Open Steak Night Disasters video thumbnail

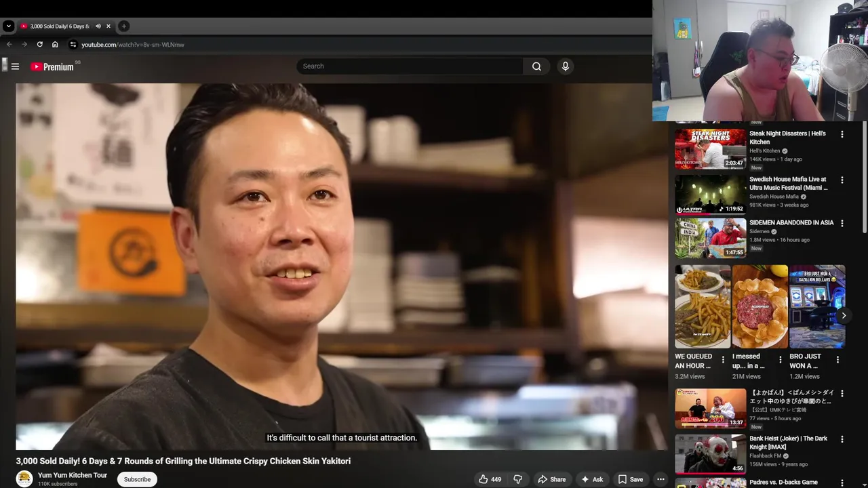(710, 148)
